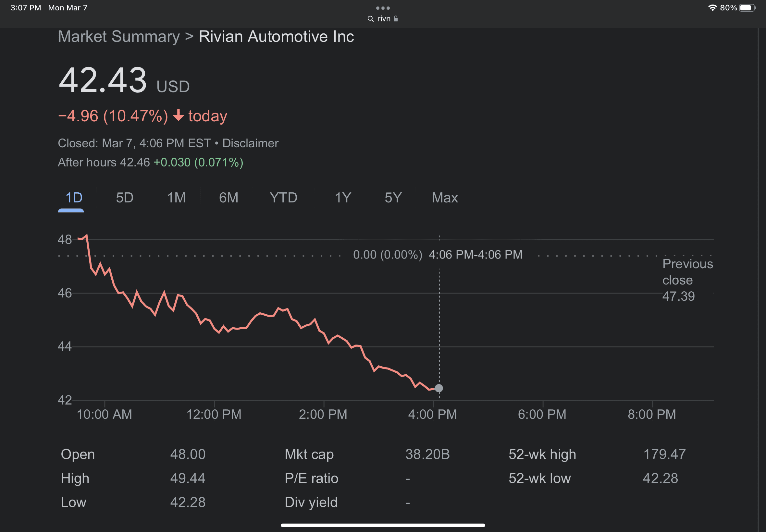Tap the rivn address bar text
766x532 pixels.
pyautogui.click(x=384, y=19)
